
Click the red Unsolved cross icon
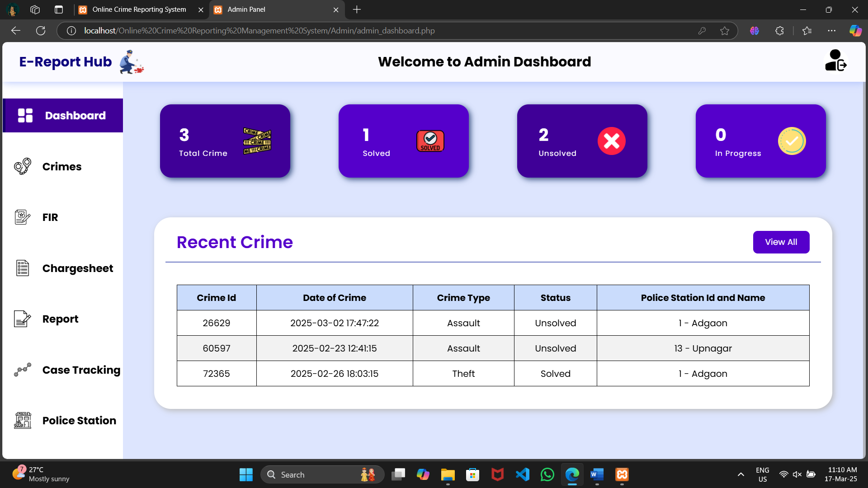coord(611,141)
